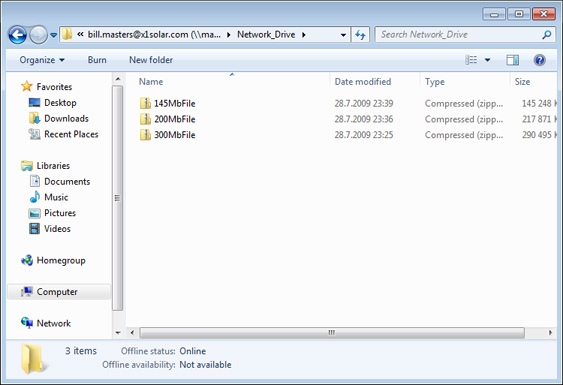
Task: Open the recent pages dropdown arrow
Action: tap(53, 35)
